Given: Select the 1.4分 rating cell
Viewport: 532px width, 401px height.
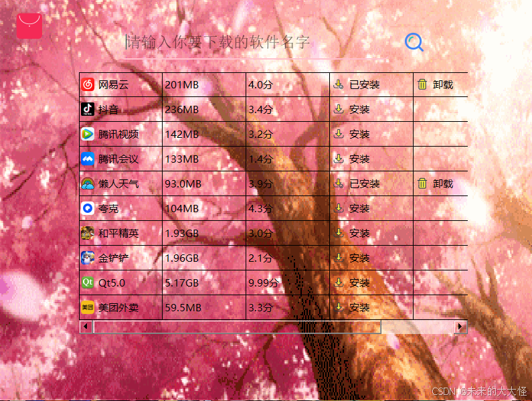Looking at the screenshot, I should coord(288,159).
